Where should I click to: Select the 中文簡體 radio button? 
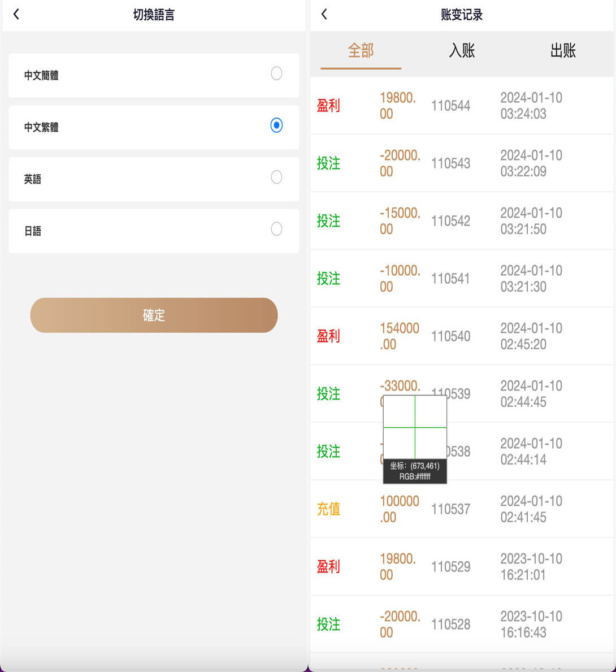pyautogui.click(x=276, y=73)
